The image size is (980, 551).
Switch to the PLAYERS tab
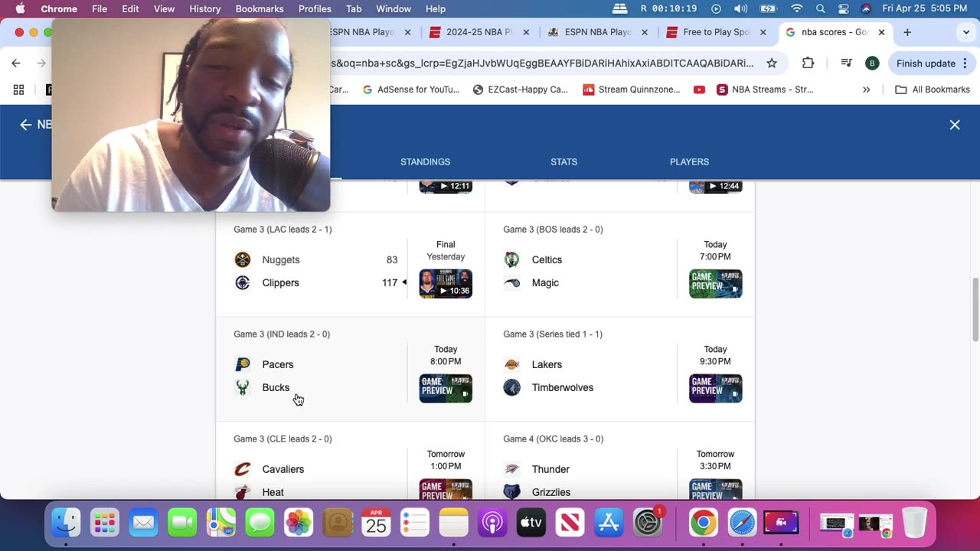point(689,161)
